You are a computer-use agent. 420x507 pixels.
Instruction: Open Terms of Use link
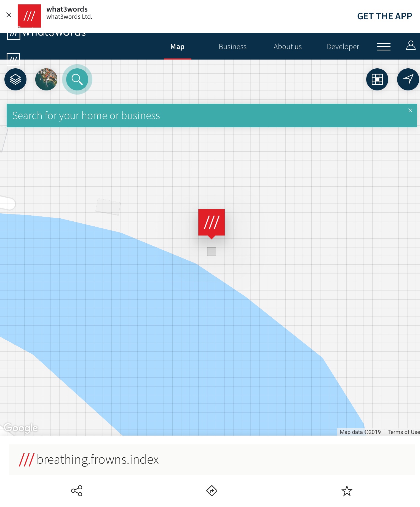403,432
